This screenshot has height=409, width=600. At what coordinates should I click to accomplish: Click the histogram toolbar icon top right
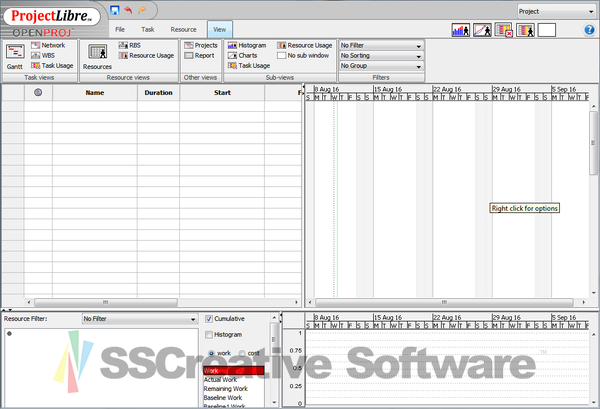pyautogui.click(x=461, y=30)
